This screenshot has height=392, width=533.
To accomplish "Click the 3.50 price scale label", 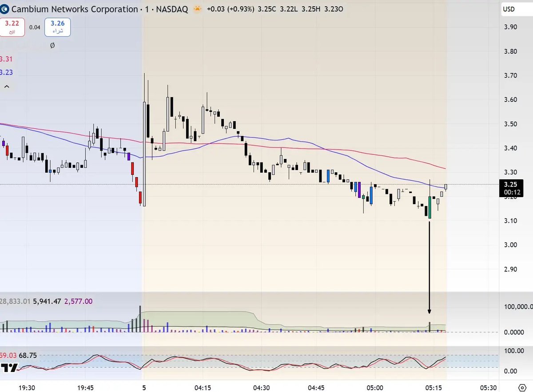I will click(510, 124).
